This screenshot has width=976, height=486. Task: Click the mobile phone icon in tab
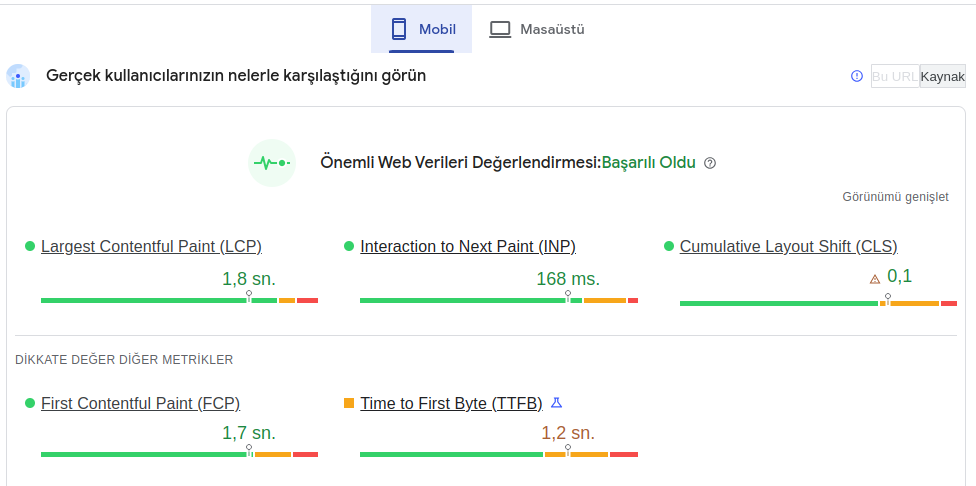tap(398, 29)
